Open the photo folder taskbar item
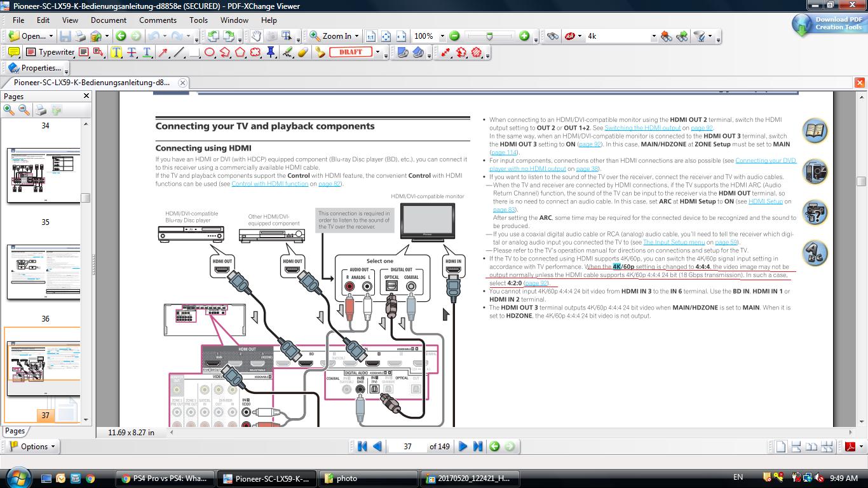 tap(367, 478)
